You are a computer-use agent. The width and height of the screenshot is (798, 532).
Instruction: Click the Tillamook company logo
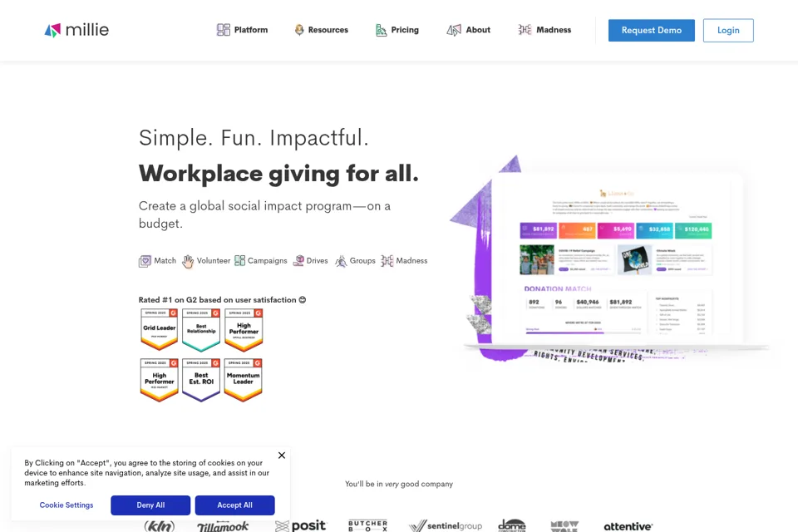click(223, 526)
